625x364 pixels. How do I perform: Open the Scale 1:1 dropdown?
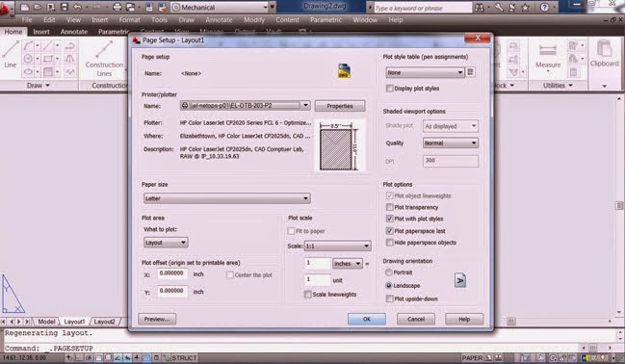coord(337,246)
